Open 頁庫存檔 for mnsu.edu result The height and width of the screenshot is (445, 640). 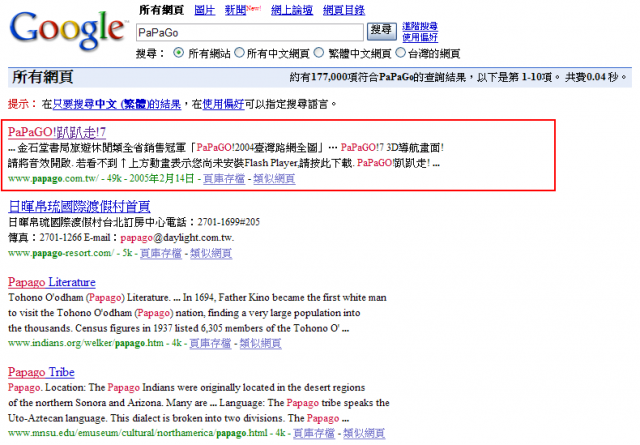pyautogui.click(x=314, y=433)
